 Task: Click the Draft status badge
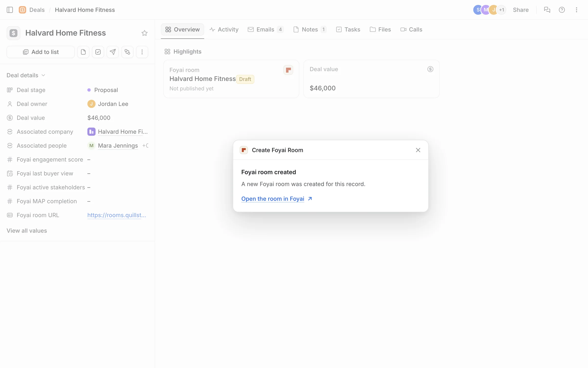tap(245, 79)
